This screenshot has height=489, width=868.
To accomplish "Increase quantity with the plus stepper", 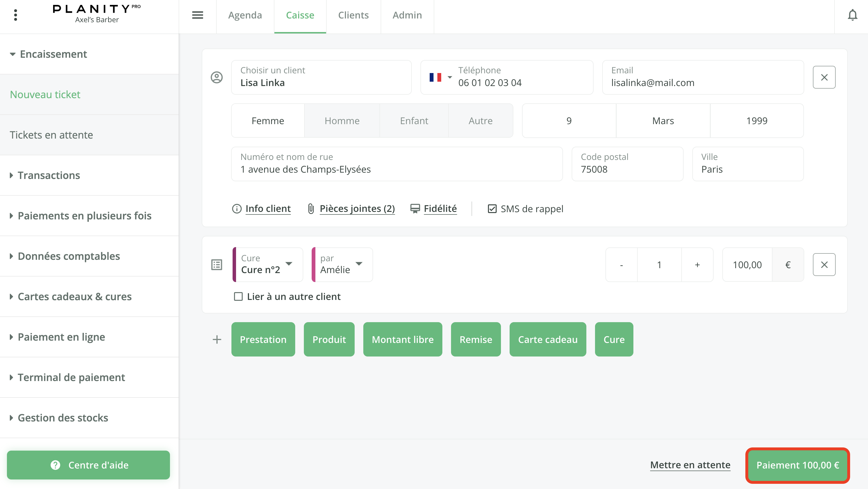I will pyautogui.click(x=697, y=264).
